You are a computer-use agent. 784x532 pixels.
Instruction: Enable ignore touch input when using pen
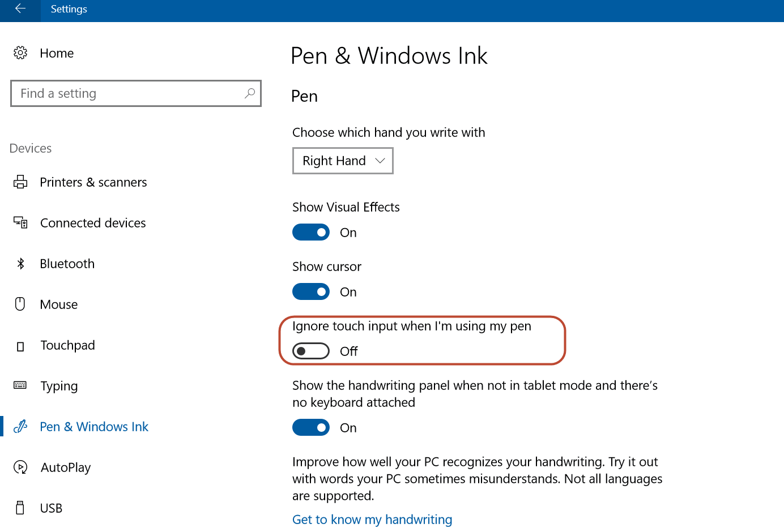(311, 350)
